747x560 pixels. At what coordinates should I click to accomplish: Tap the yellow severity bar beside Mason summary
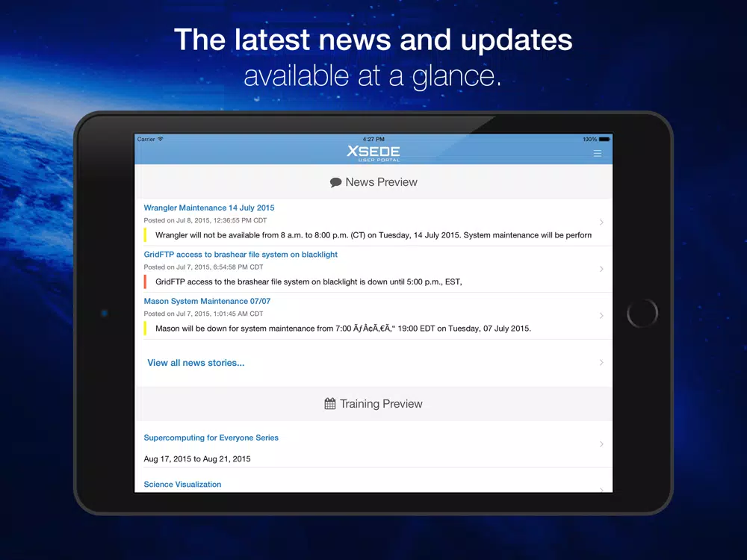(x=145, y=328)
